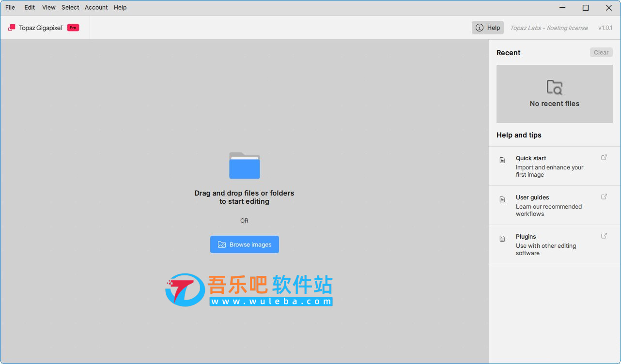Open the Select menu

[70, 7]
